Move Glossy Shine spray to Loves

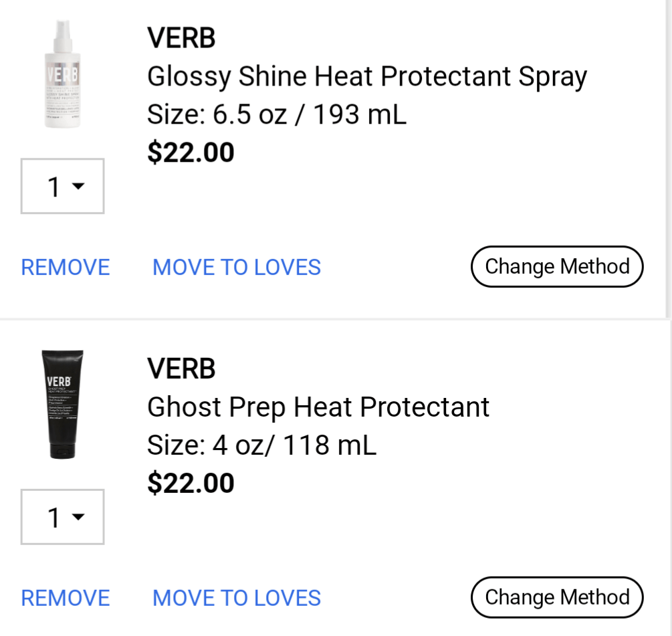236,266
